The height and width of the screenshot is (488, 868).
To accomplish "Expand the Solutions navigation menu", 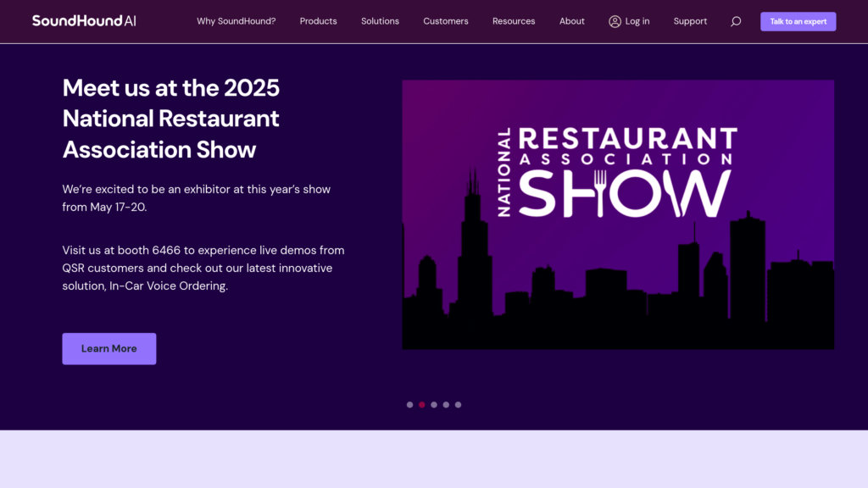I will pos(380,21).
